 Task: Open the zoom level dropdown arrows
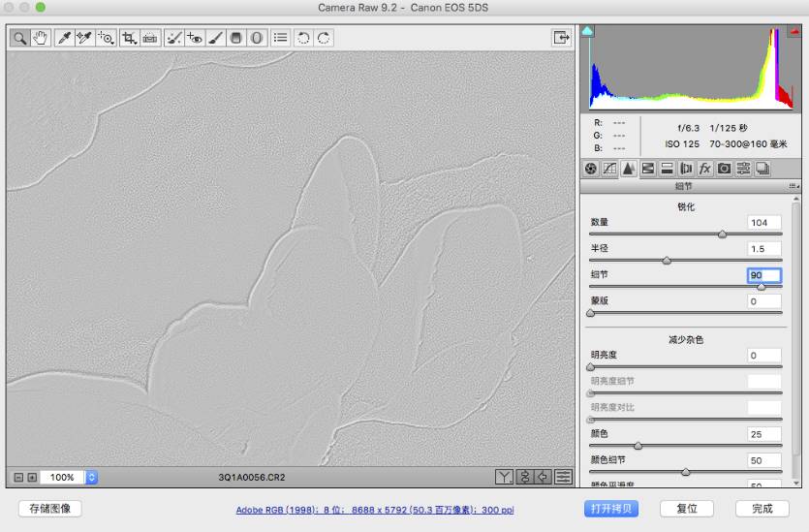[x=91, y=478]
